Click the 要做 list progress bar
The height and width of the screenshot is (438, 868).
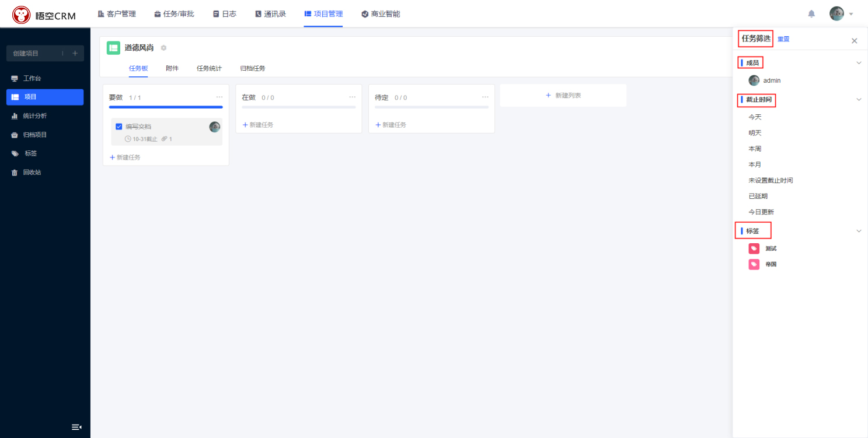166,107
